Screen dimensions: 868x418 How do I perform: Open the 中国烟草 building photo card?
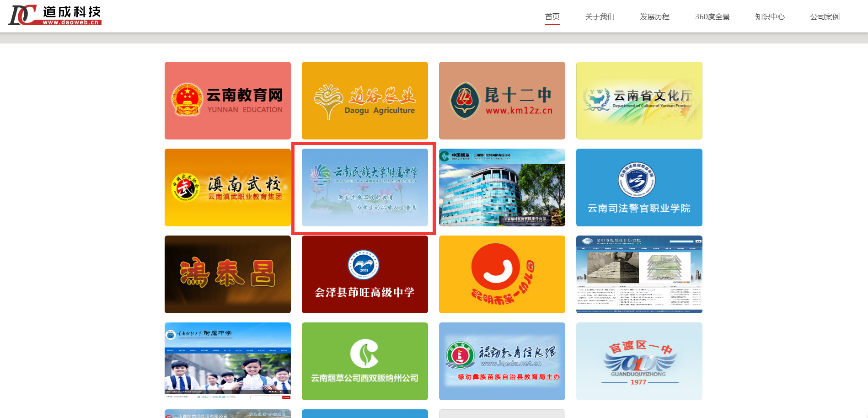click(x=502, y=188)
